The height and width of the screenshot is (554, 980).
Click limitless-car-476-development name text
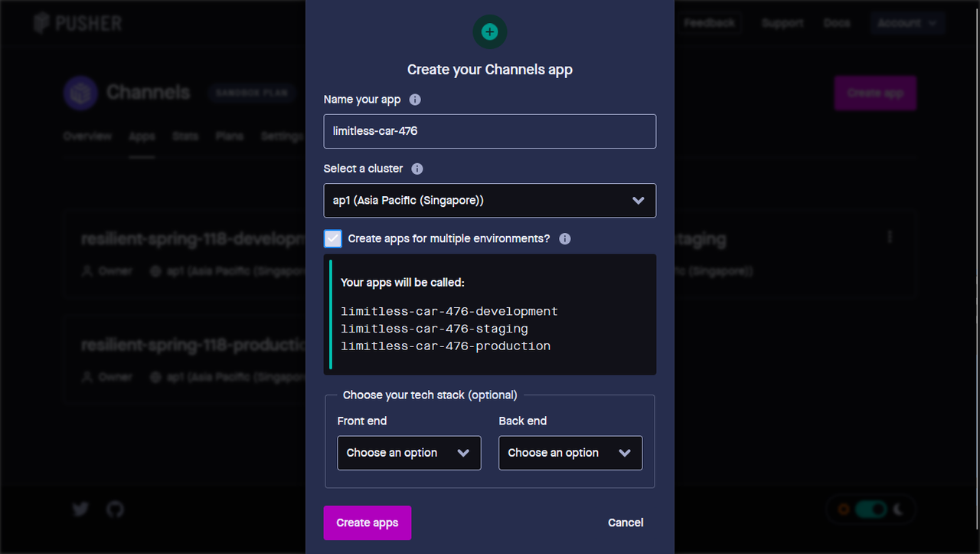pyautogui.click(x=449, y=312)
